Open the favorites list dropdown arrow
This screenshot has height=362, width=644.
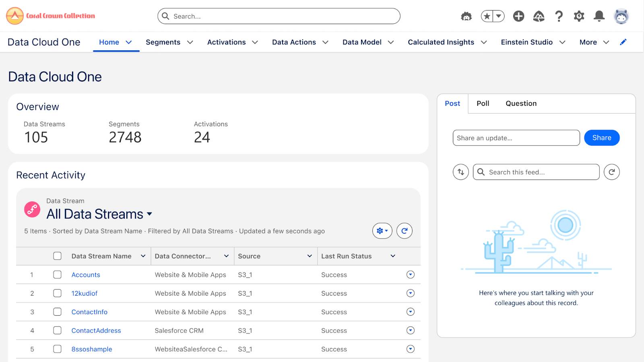pyautogui.click(x=499, y=16)
